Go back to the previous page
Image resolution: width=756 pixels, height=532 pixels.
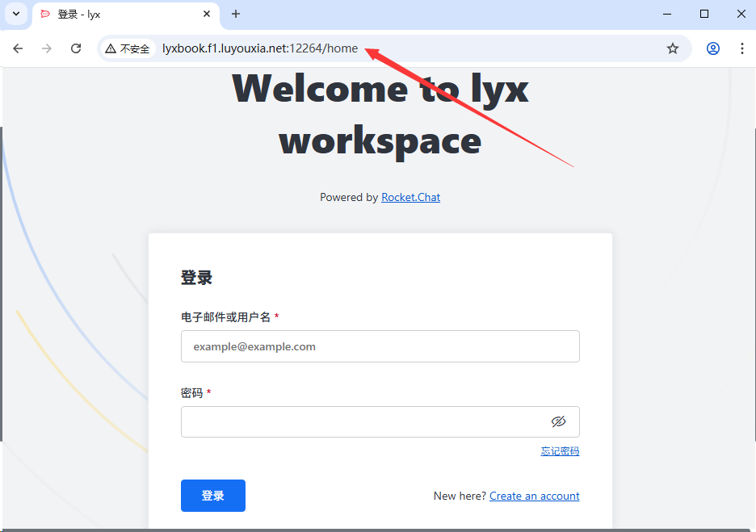18,48
